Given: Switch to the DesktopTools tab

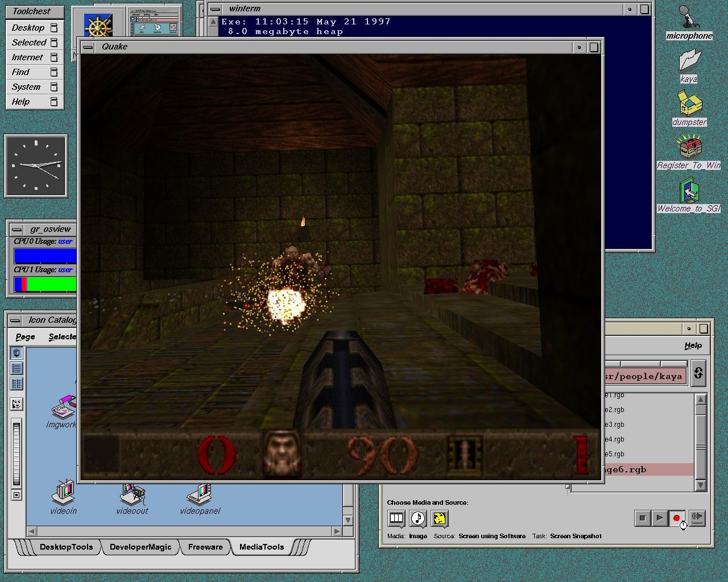Looking at the screenshot, I should (x=66, y=547).
